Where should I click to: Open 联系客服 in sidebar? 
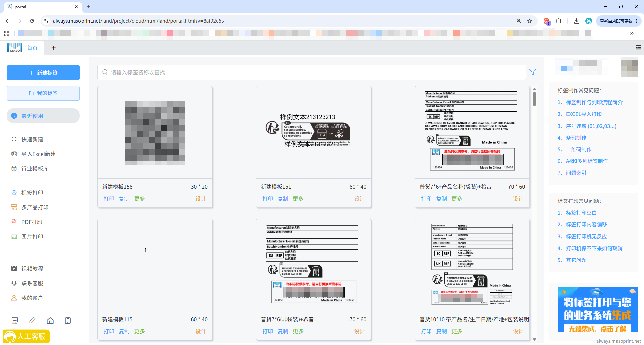click(x=32, y=283)
